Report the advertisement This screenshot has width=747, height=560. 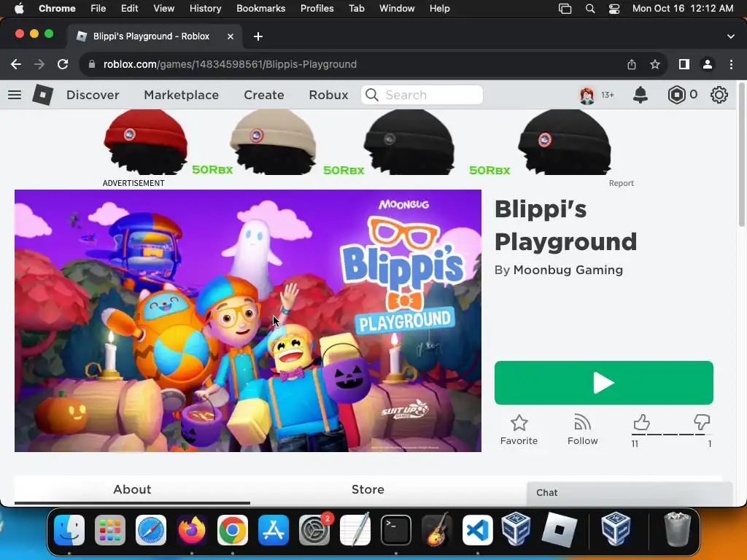622,183
